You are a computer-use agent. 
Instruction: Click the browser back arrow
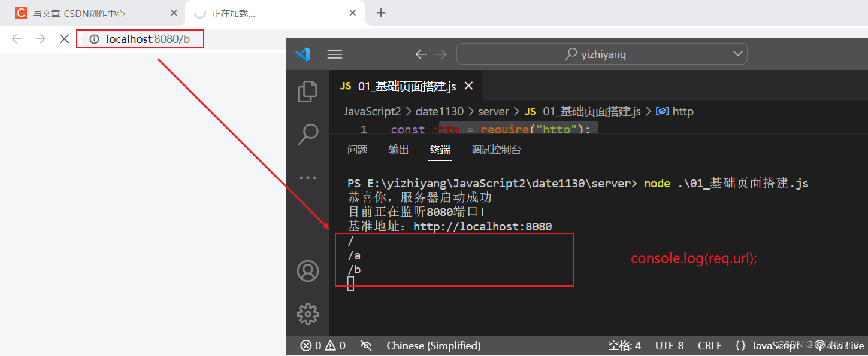(16, 39)
